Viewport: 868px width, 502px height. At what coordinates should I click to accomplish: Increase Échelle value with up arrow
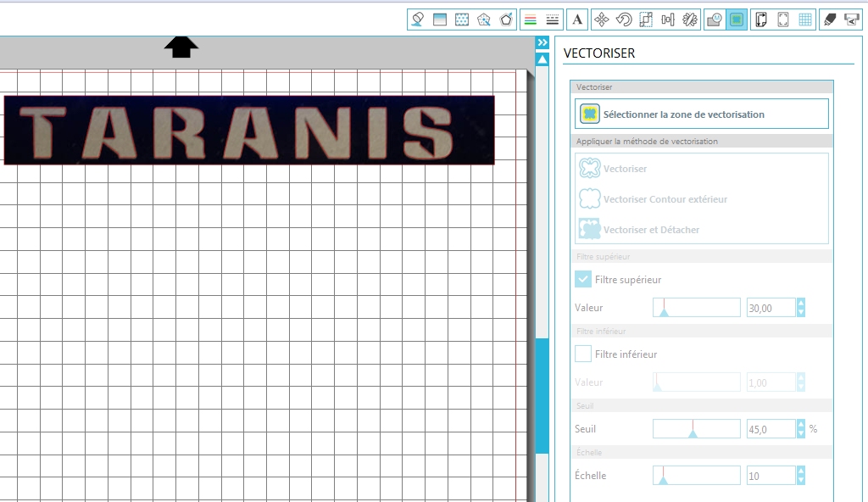click(801, 471)
